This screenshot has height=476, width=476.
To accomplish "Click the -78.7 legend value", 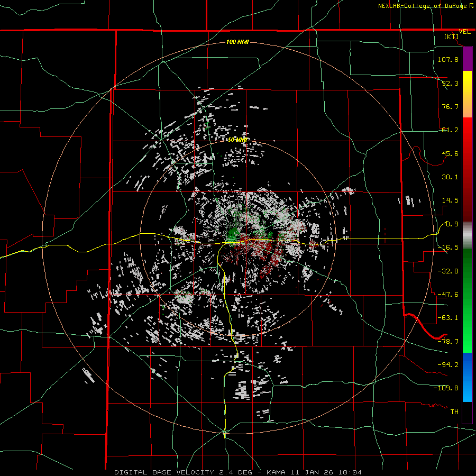I will point(448,342).
